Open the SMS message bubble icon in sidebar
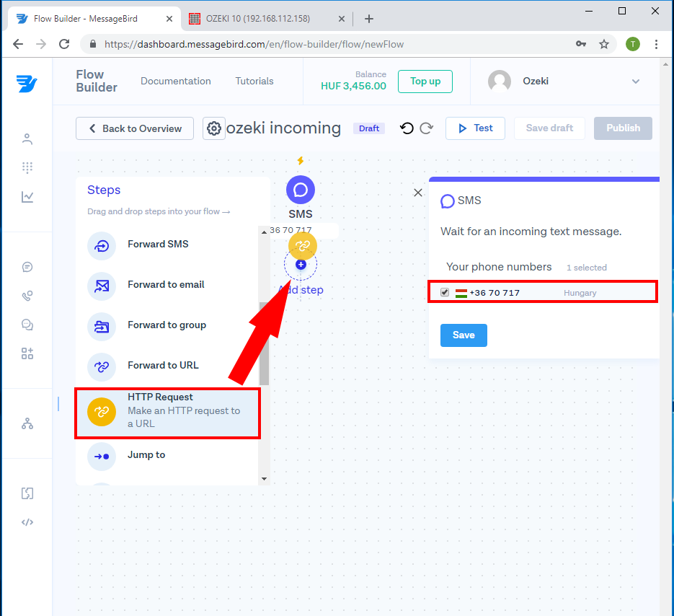Image resolution: width=674 pixels, height=616 pixels. pos(27,267)
